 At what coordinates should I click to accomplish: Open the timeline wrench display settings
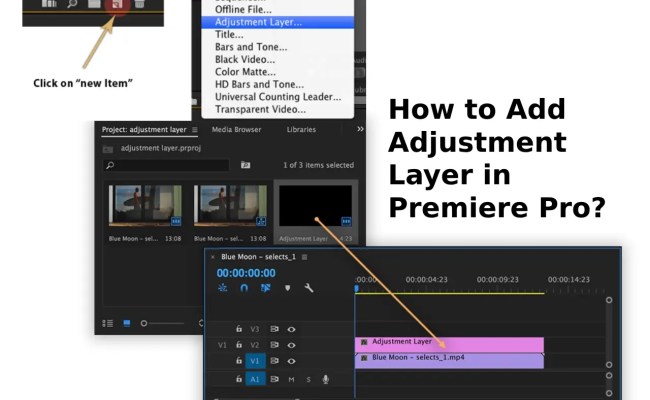(309, 288)
